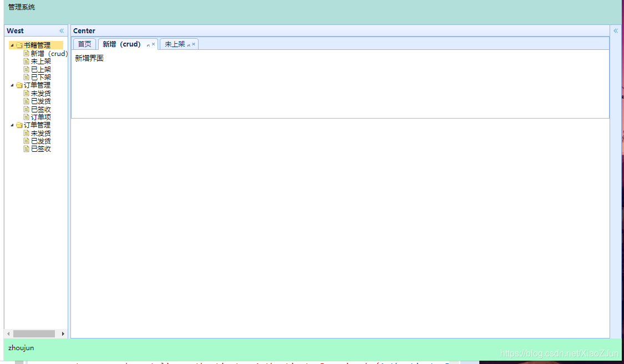Click the file icon beside 订单项
This screenshot has width=624, height=364.
(26, 117)
